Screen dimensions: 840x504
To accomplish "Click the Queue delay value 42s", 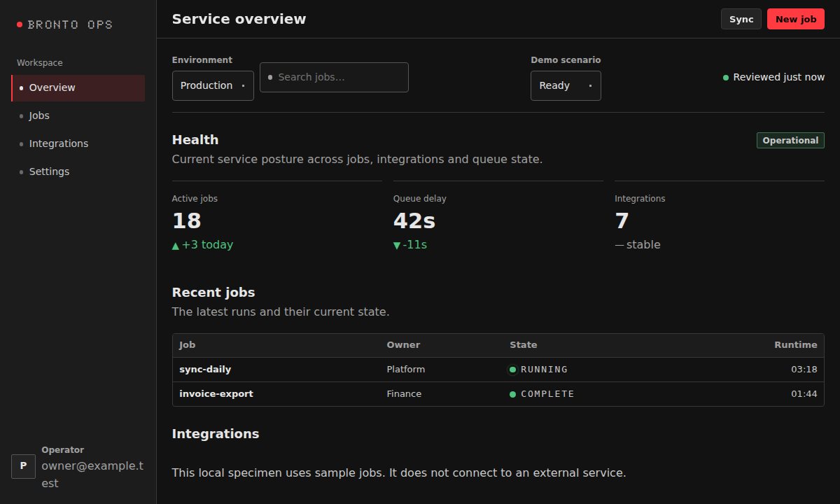I will [414, 221].
